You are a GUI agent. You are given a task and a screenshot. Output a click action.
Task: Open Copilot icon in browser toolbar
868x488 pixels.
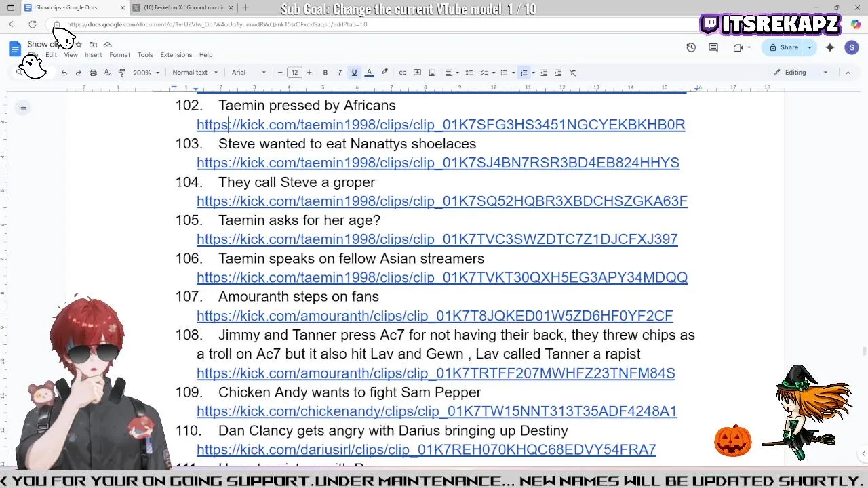tap(856, 24)
